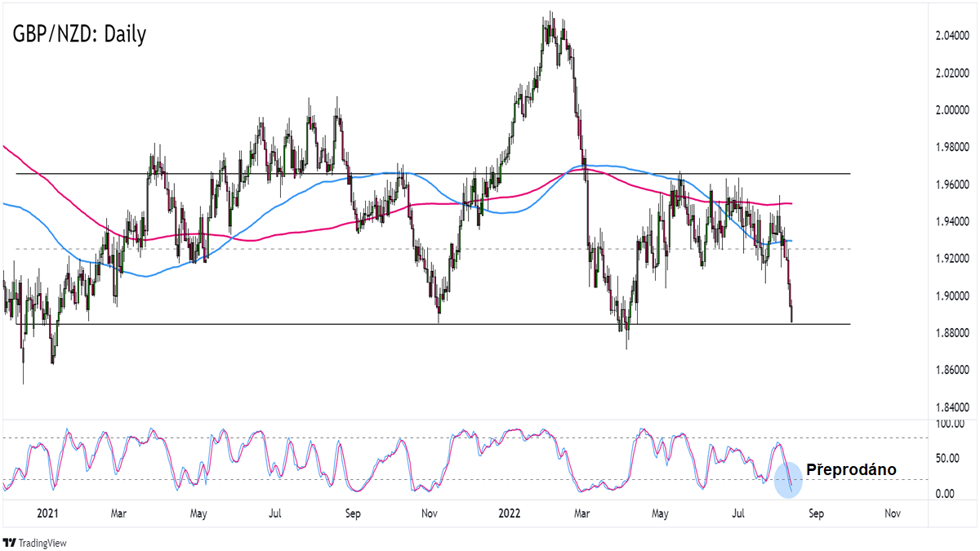Viewport: 980px width, 551px height.
Task: Click the 1.84000 price label
Action: pos(953,407)
